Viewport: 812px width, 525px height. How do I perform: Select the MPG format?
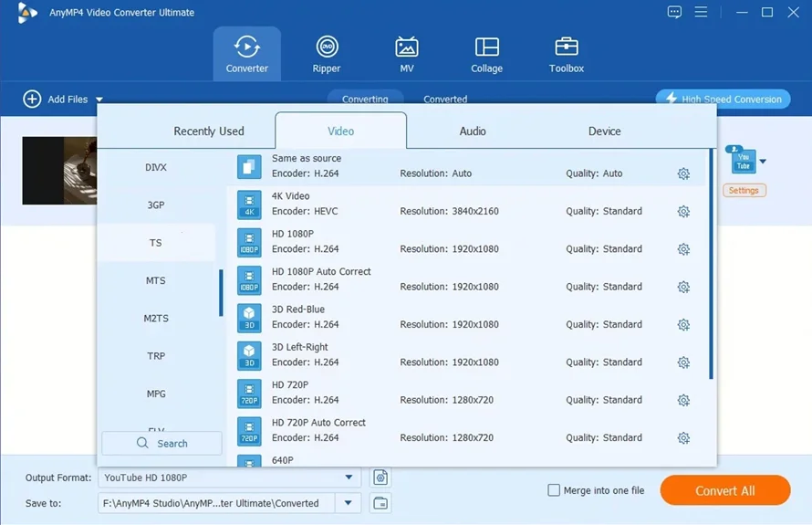click(x=156, y=394)
